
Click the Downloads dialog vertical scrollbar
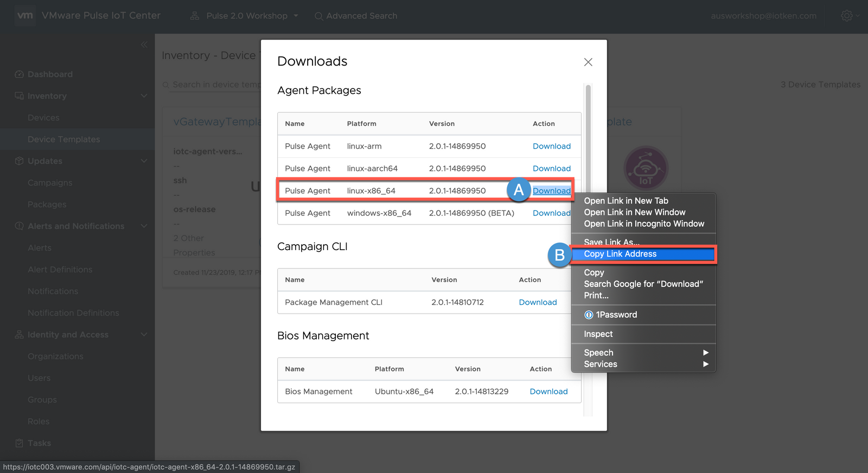[588, 136]
